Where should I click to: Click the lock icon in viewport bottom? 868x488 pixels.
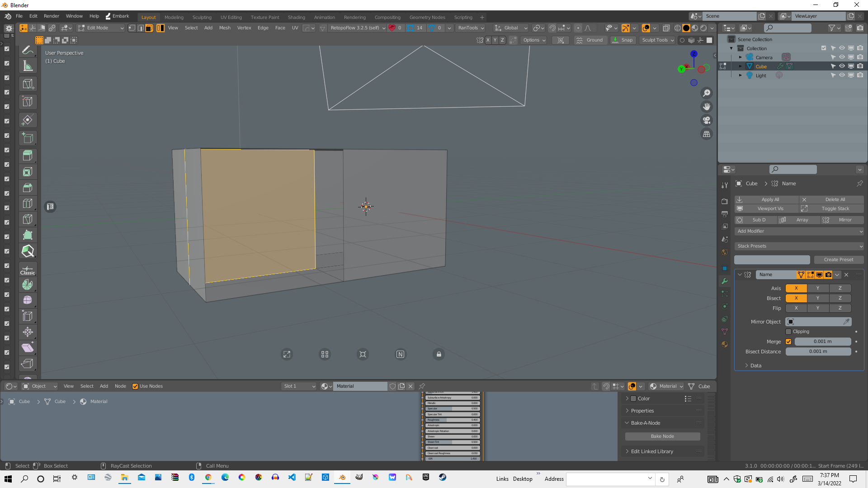(x=439, y=354)
